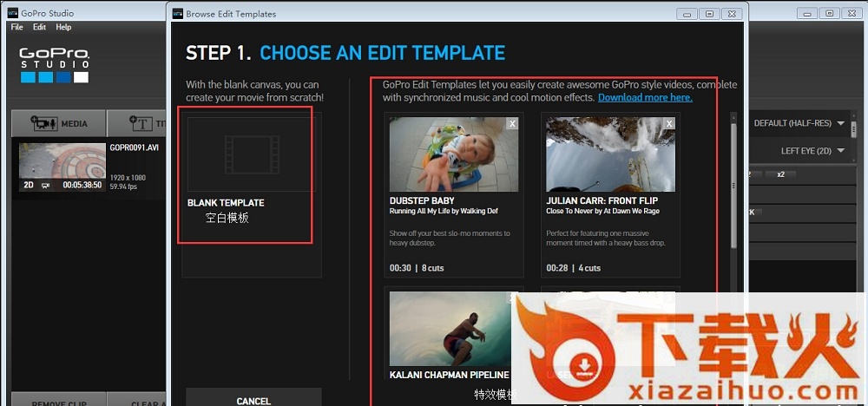Maximize the Browse Edit Templates dialog

tap(709, 13)
